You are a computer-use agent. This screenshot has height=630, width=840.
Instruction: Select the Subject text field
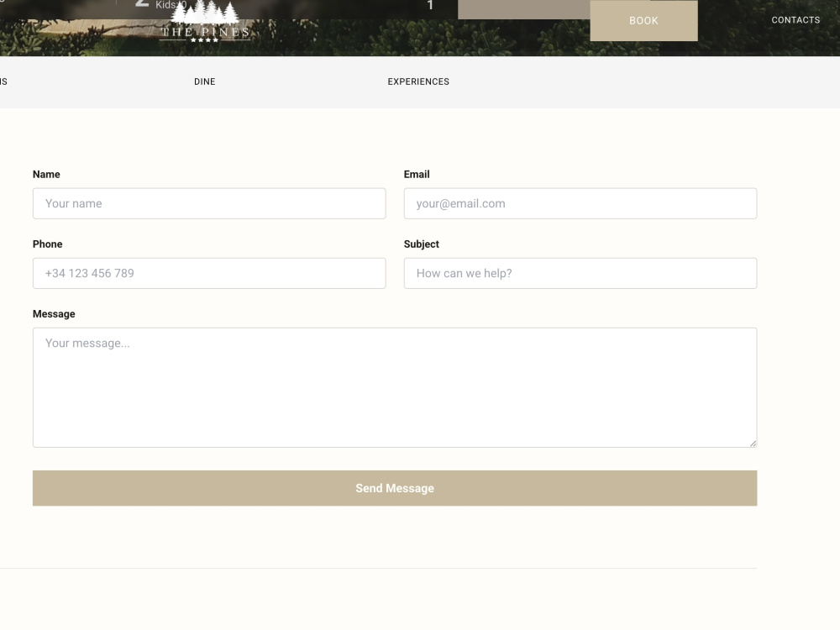[580, 273]
